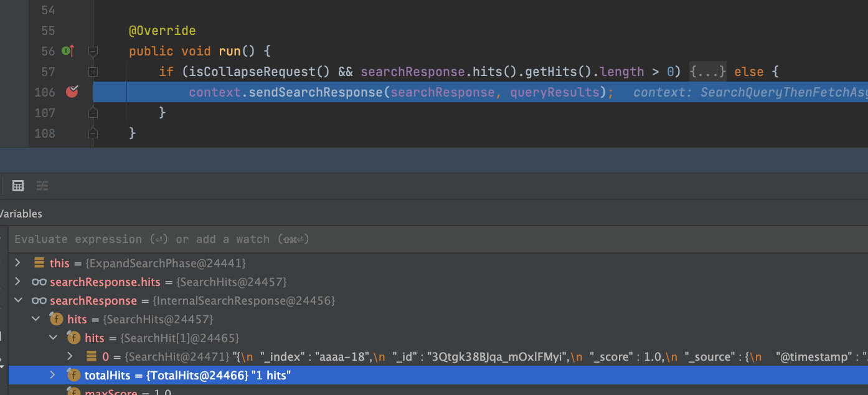Click the @Override annotation on line 55

162,31
